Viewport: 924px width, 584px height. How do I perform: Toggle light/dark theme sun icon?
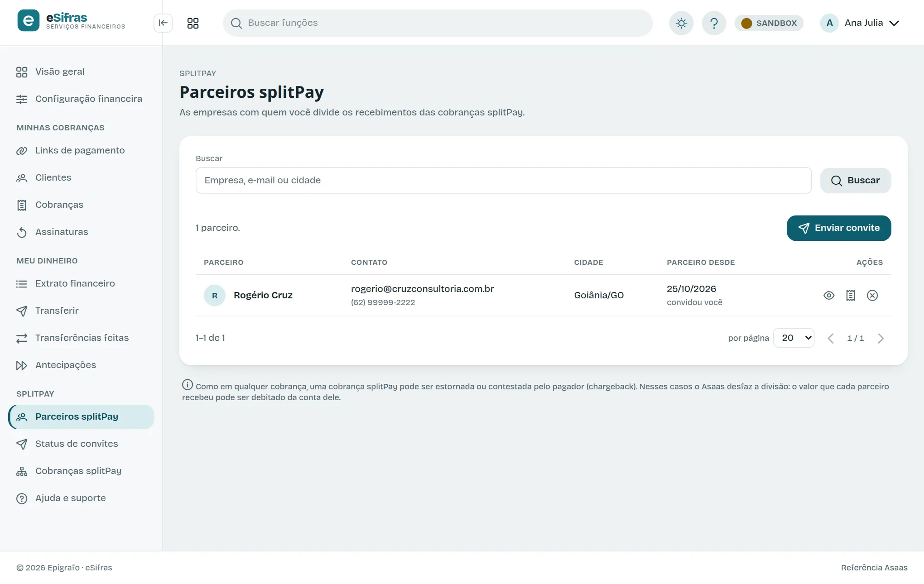pyautogui.click(x=681, y=23)
